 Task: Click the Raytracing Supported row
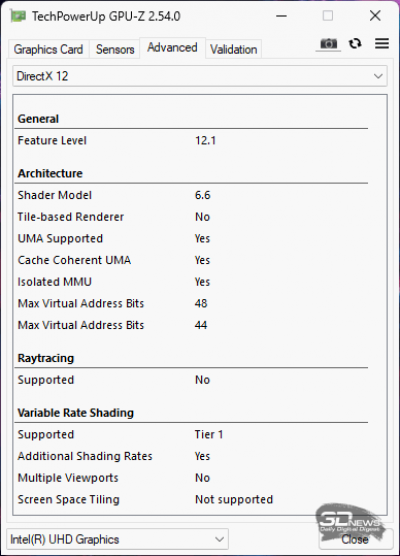[x=191, y=380]
